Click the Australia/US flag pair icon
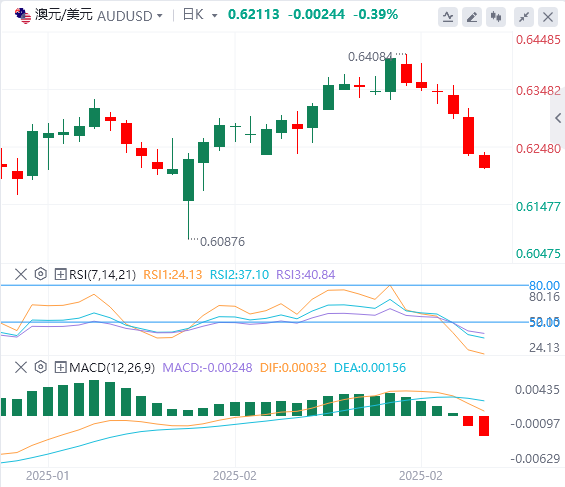 [23, 15]
